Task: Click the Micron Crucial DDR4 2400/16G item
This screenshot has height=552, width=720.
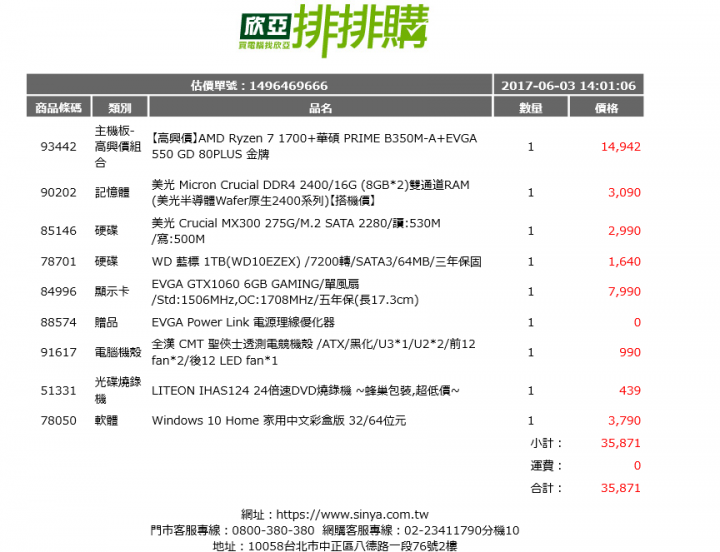Action: point(311,192)
